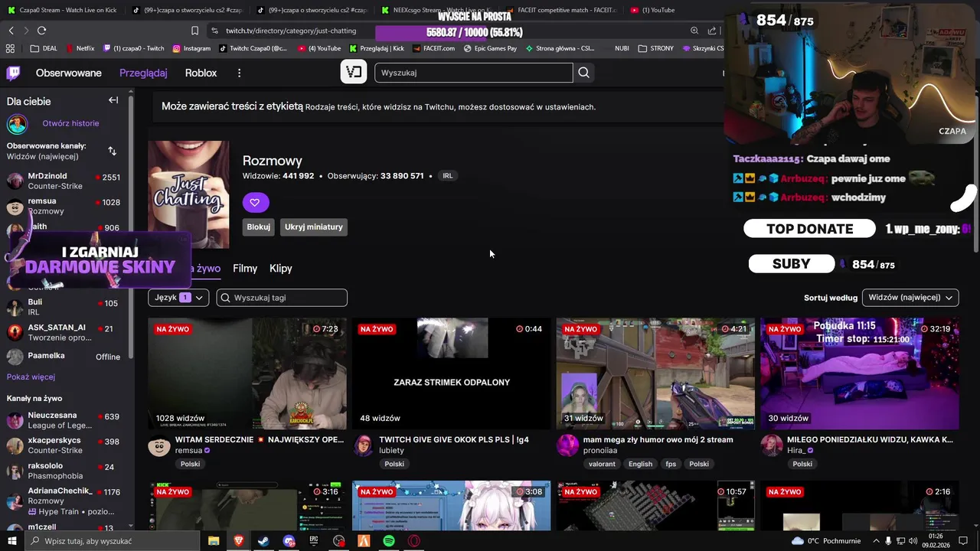Go back with the browser back arrow
This screenshot has width=980, height=551.
click(x=11, y=31)
